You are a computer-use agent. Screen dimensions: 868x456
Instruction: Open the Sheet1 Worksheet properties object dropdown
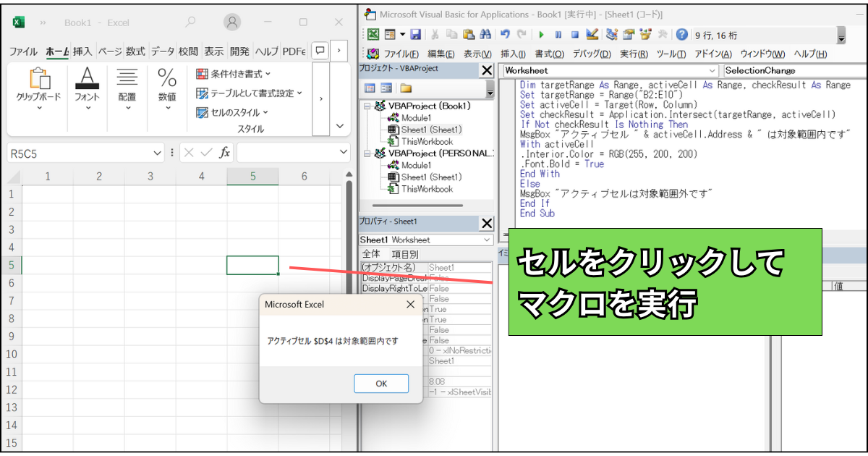pyautogui.click(x=488, y=240)
